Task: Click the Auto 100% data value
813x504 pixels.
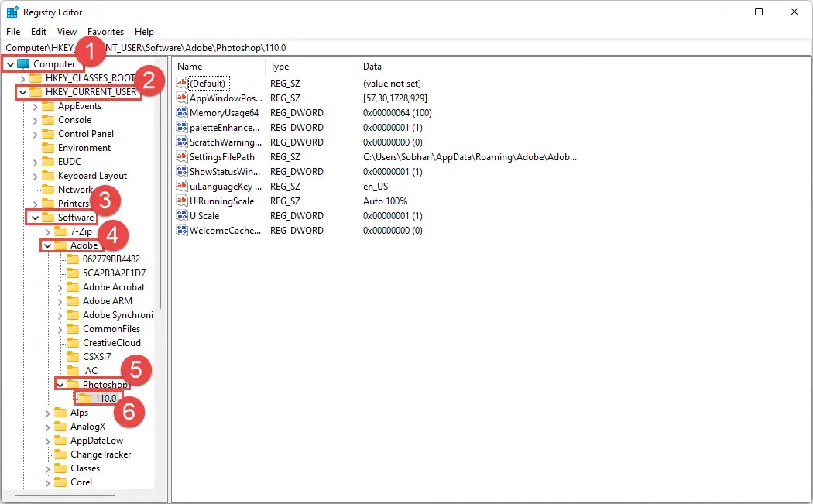Action: (386, 201)
